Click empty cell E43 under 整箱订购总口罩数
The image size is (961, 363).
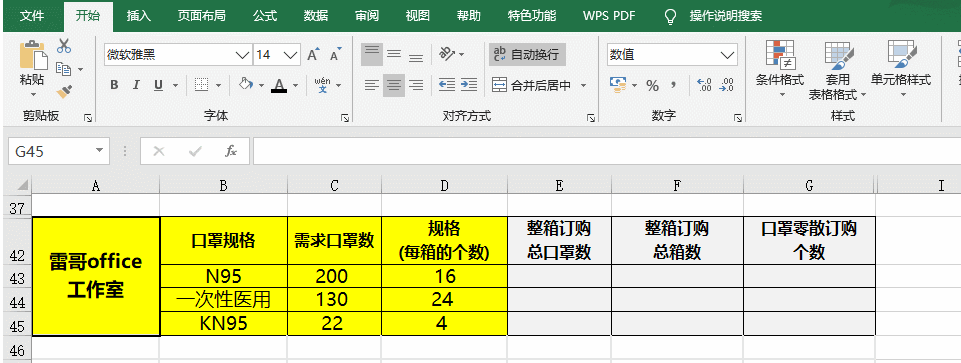coord(560,277)
